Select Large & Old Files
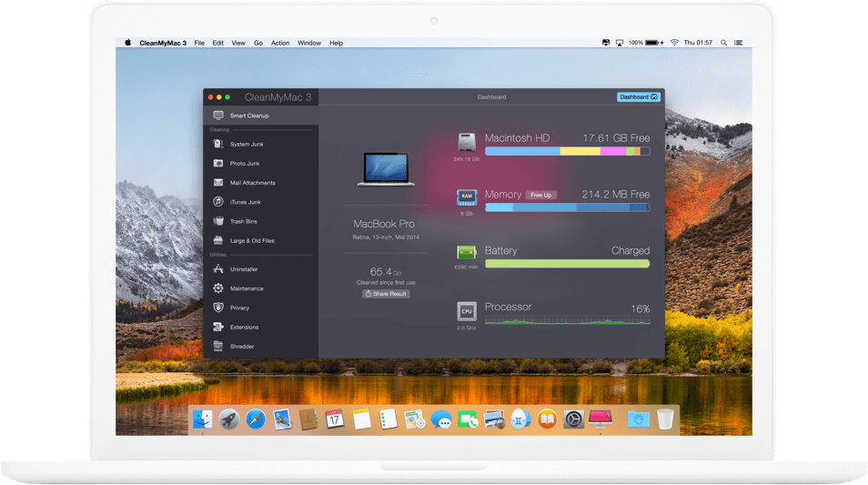 pos(251,241)
